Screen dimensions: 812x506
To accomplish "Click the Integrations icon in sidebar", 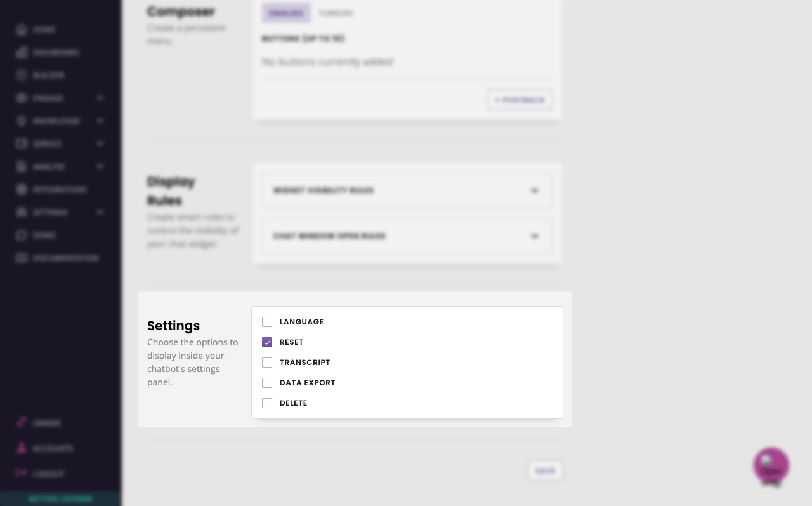I will click(22, 190).
